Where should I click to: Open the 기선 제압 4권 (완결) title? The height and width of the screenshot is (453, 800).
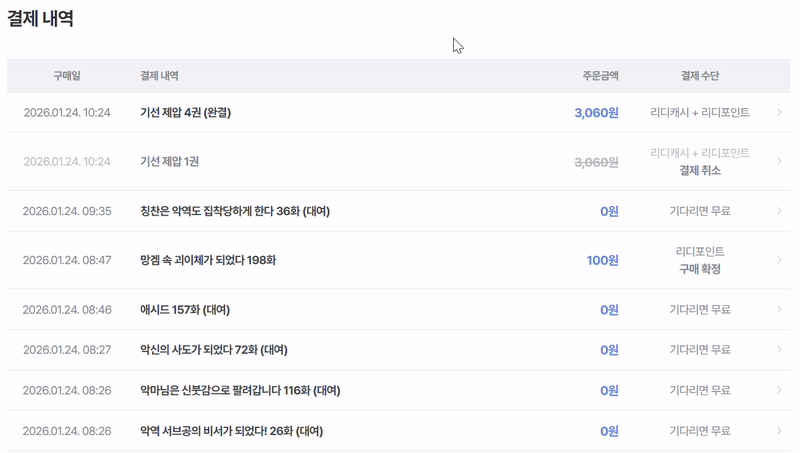pos(185,113)
